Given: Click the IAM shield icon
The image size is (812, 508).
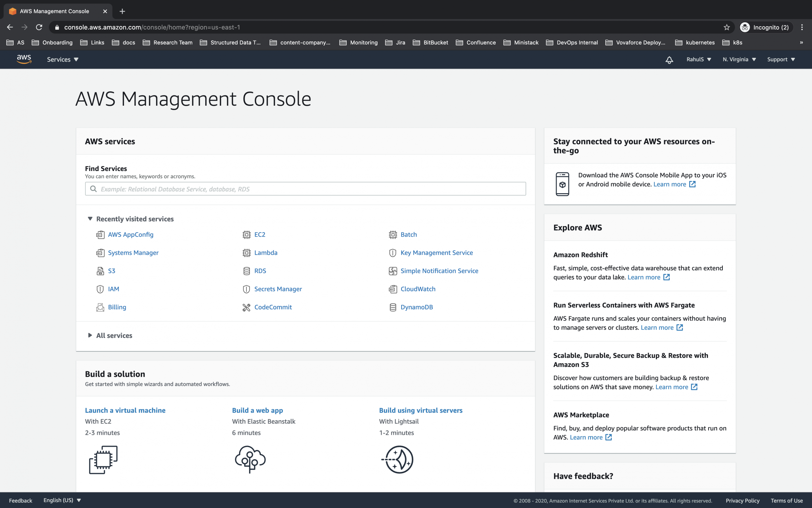Looking at the screenshot, I should (x=100, y=289).
